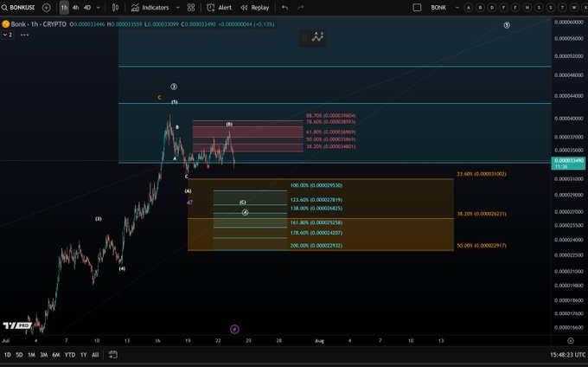Open indicator templates grid icon

pyautogui.click(x=191, y=8)
